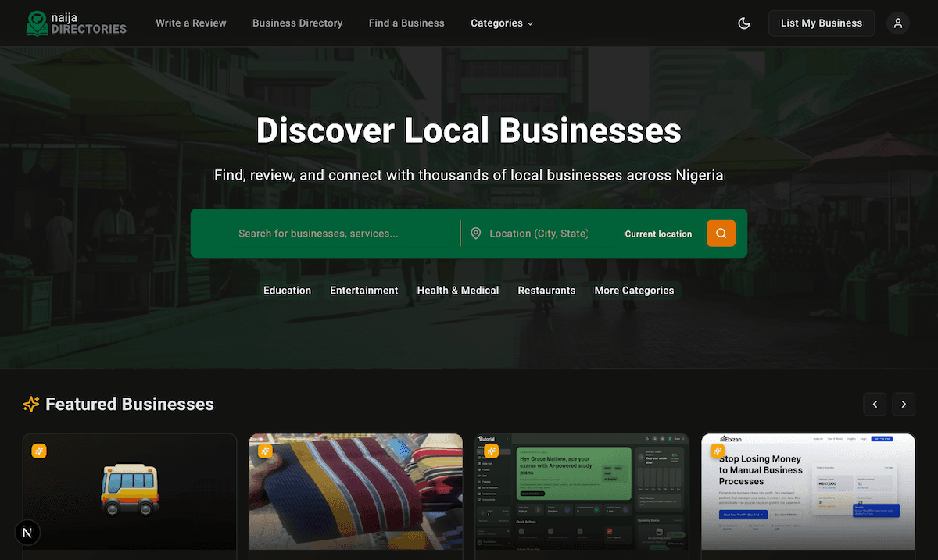Screen dimensions: 938x560
Task: Click the next arrow for Featured Businesses
Action: 904,404
